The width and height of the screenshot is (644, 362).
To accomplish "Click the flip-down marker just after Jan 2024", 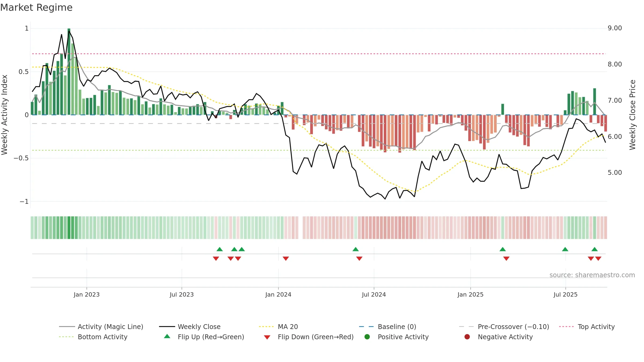I will 286,258.
